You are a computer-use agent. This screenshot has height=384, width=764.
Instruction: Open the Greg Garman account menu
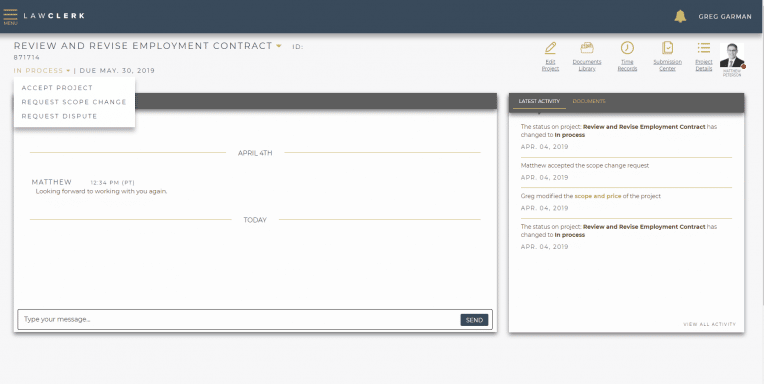tap(725, 17)
